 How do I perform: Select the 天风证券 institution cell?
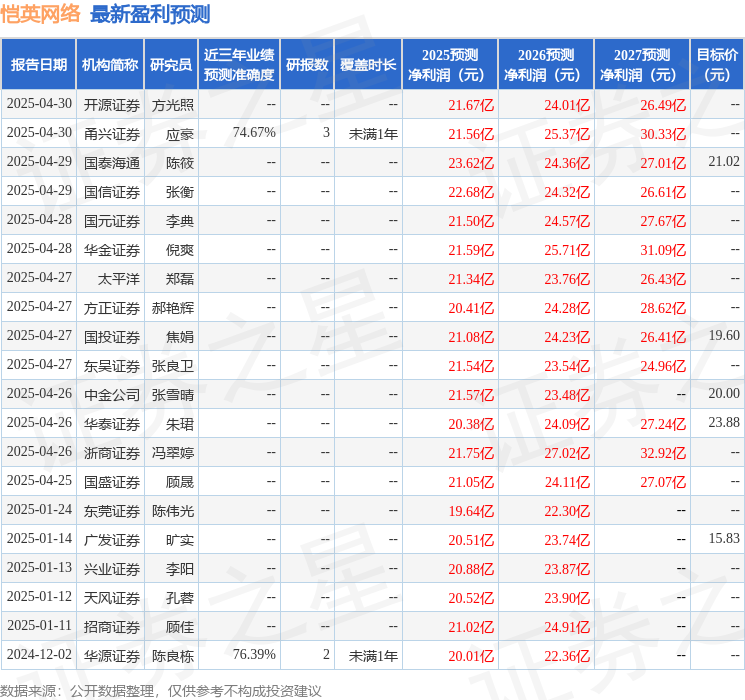(112, 598)
